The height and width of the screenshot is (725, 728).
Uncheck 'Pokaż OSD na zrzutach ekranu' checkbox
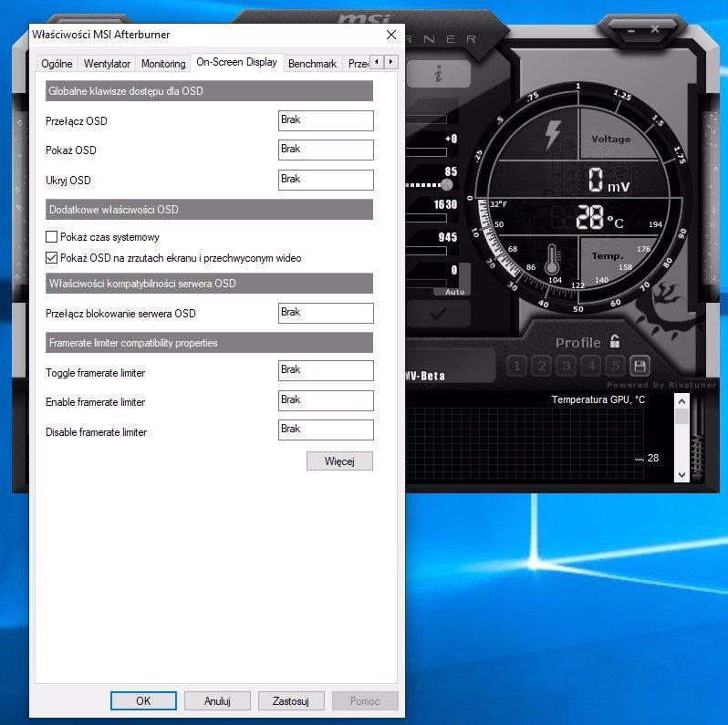click(x=52, y=258)
